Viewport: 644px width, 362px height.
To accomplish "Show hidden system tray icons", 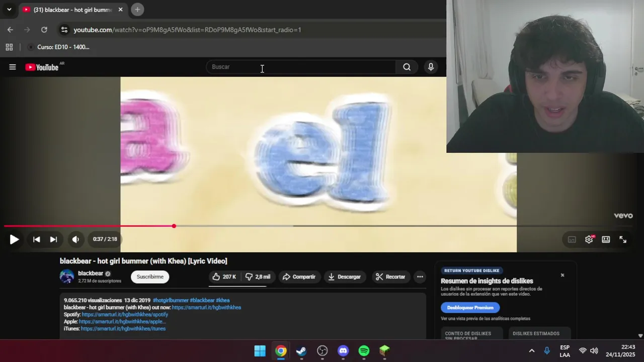I will [531, 351].
